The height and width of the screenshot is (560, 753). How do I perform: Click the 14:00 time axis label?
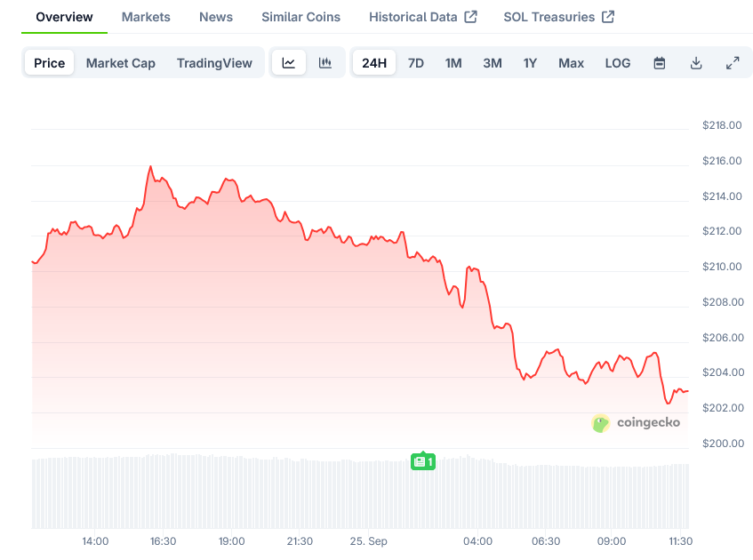(95, 541)
